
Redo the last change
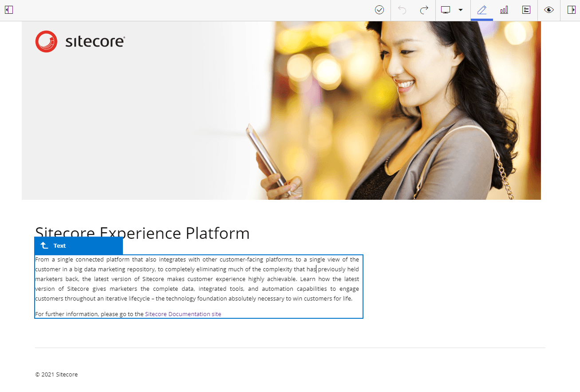click(424, 10)
